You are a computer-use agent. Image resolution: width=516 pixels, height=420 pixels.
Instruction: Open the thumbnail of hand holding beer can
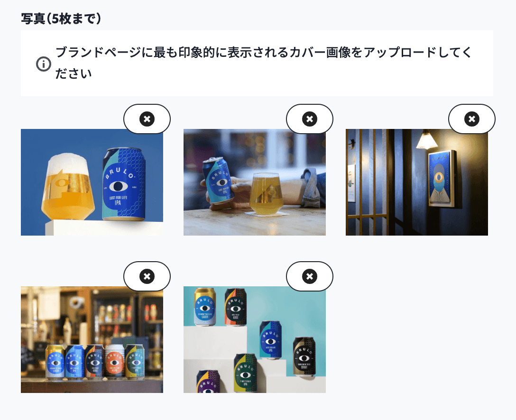pos(254,182)
